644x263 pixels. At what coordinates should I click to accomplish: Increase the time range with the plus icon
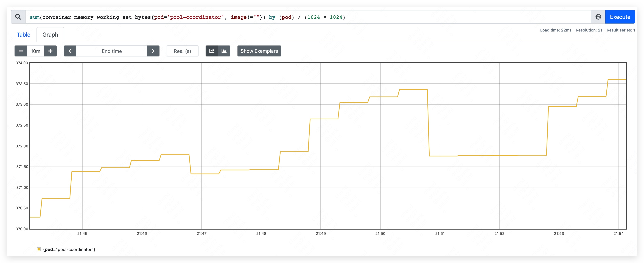coord(50,51)
